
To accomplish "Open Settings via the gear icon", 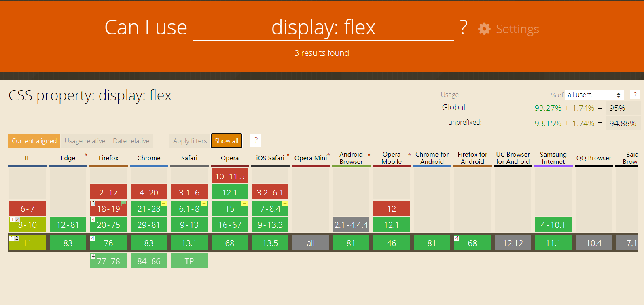I will pos(484,29).
